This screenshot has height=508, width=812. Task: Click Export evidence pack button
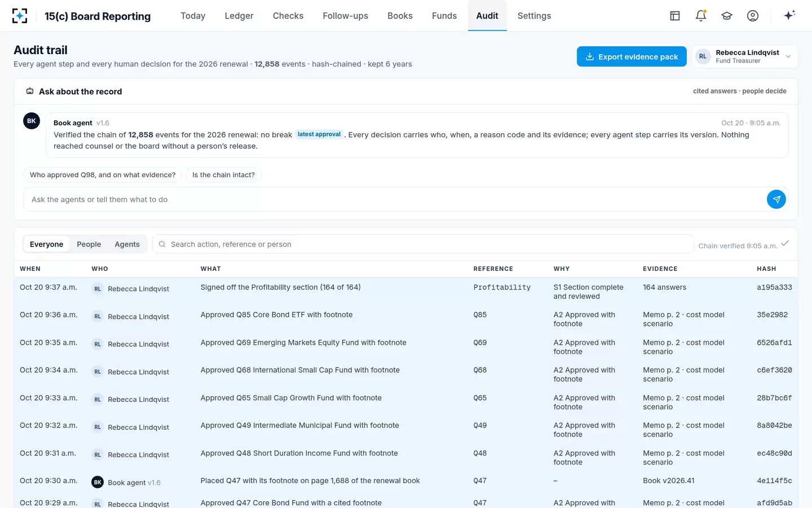[x=632, y=56]
